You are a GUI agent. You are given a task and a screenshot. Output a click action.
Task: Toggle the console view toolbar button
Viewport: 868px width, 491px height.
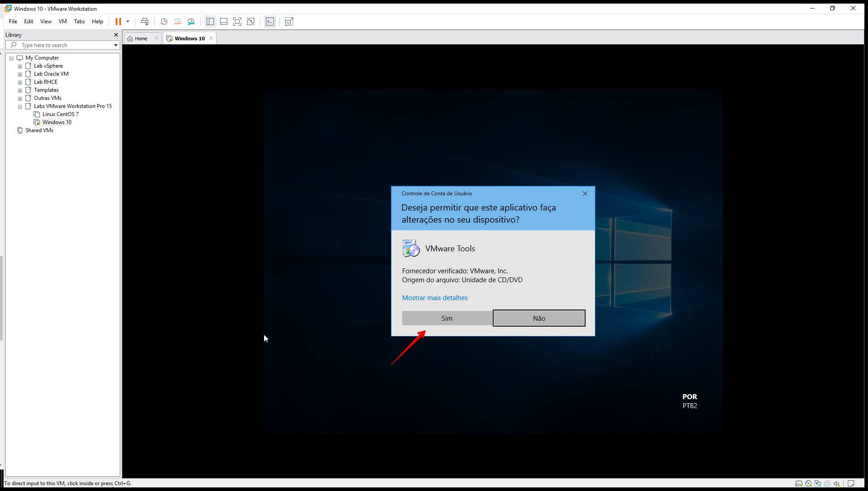[x=270, y=22]
